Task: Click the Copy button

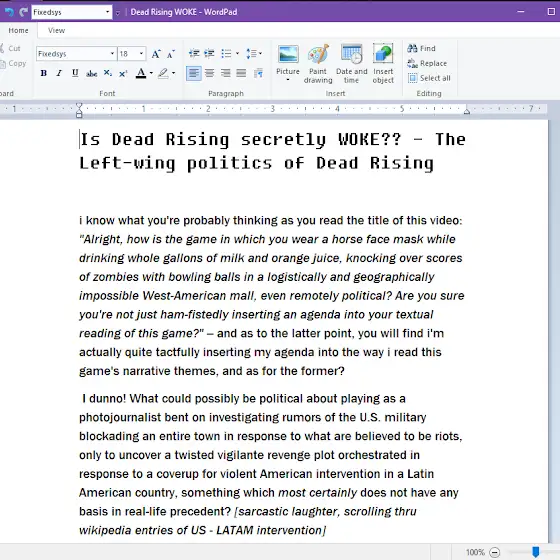Action: pyautogui.click(x=13, y=63)
